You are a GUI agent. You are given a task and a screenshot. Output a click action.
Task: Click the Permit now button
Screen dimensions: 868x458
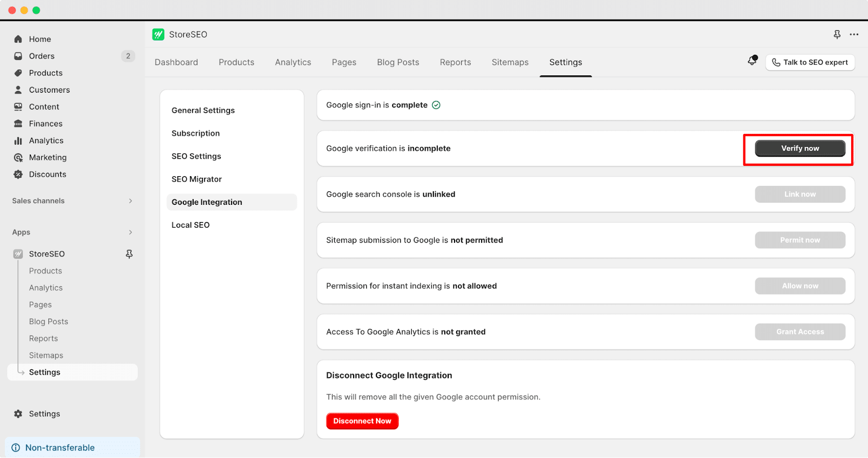coord(800,240)
